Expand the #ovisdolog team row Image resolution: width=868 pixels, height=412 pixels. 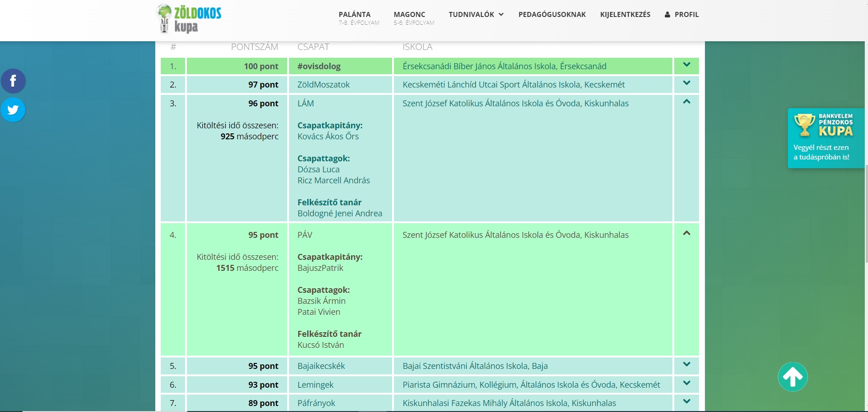click(686, 65)
